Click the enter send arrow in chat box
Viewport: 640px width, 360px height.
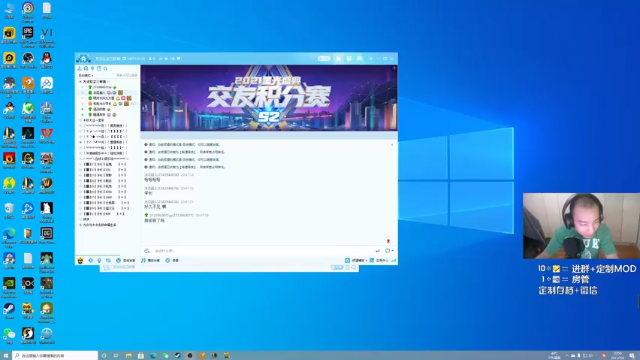tap(378, 251)
